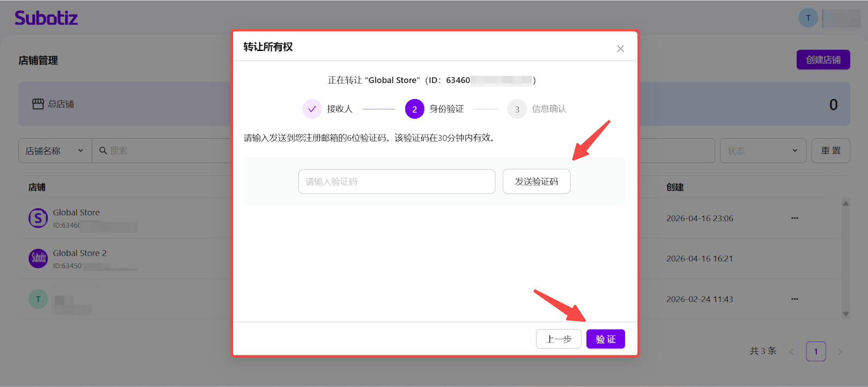868x387 pixels.
Task: Open the user avatar T menu
Action: click(x=808, y=18)
